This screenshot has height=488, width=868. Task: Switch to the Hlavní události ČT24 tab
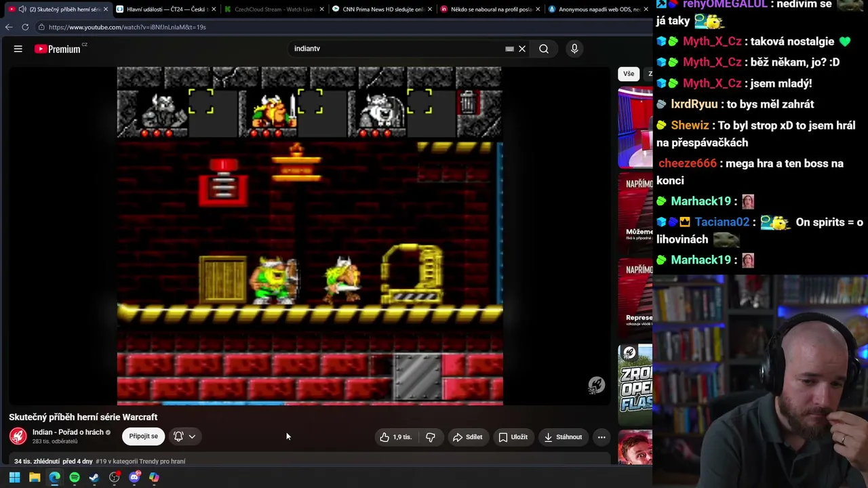[x=165, y=9]
